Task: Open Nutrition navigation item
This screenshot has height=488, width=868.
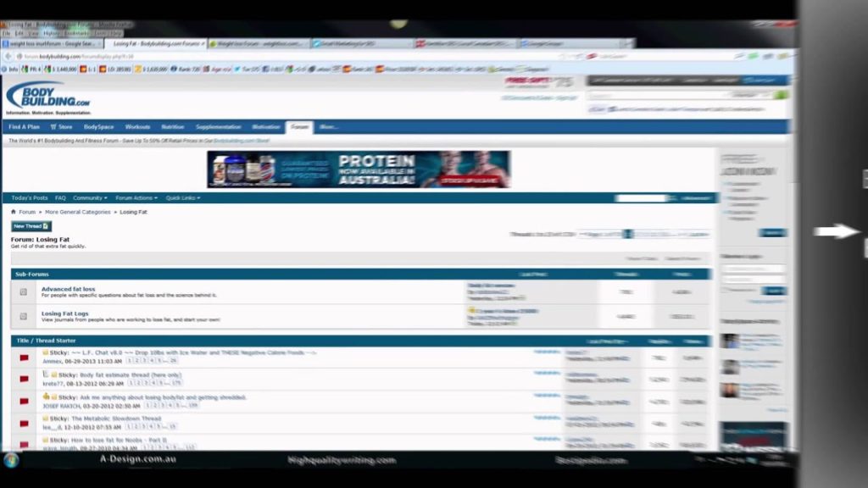Action: (x=172, y=127)
